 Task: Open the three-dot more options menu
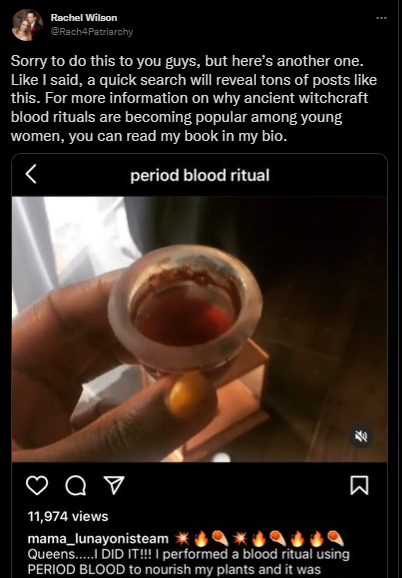[381, 18]
